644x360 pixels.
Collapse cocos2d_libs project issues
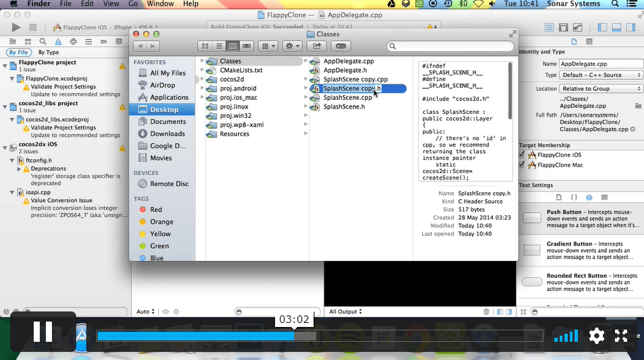pyautogui.click(x=5, y=107)
